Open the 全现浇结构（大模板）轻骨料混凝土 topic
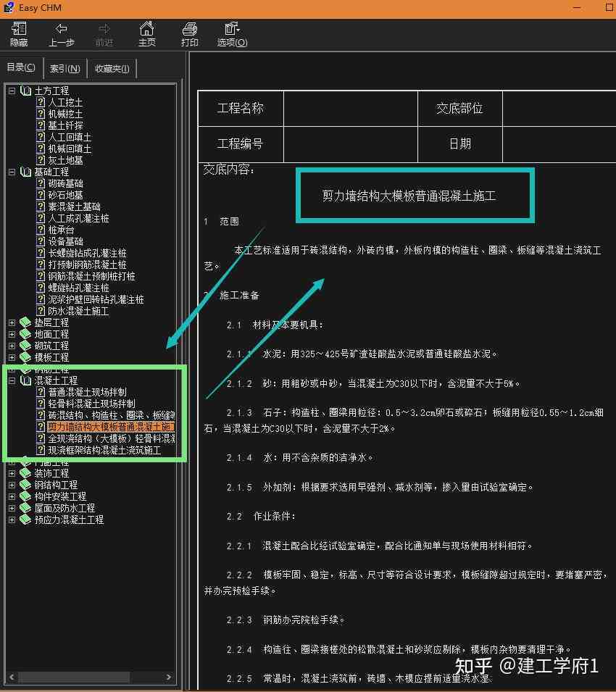The image size is (616, 692). click(x=111, y=438)
